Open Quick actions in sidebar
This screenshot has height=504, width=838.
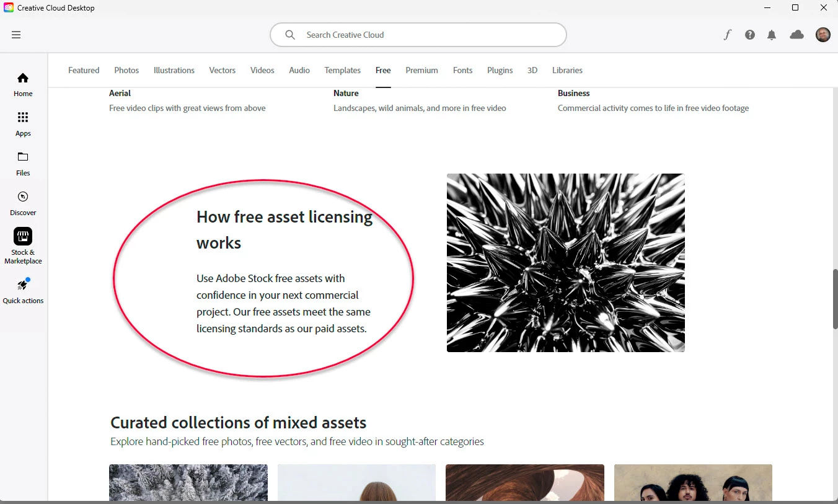[x=23, y=291]
